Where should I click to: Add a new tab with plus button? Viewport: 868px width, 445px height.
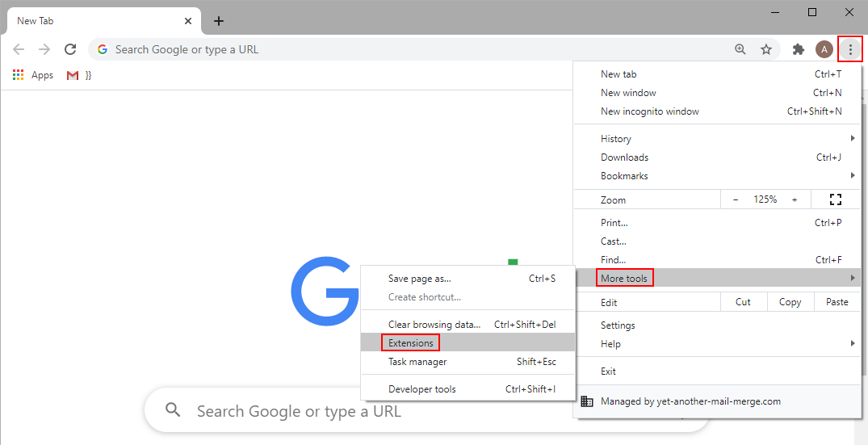pyautogui.click(x=219, y=21)
